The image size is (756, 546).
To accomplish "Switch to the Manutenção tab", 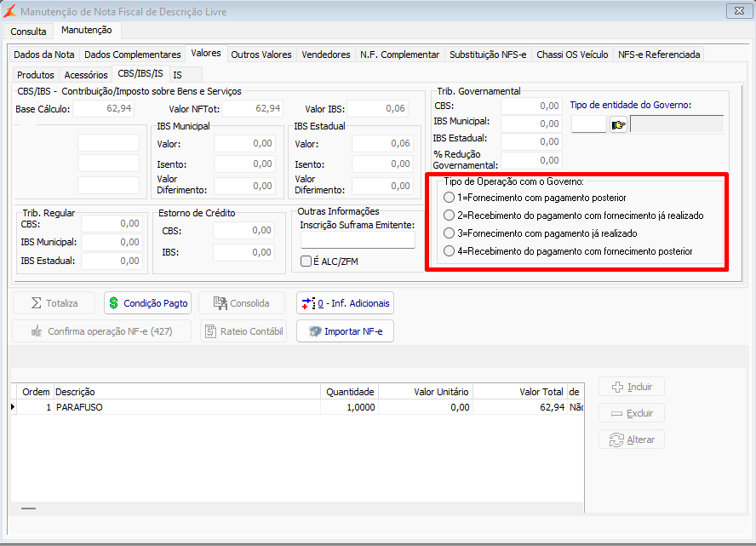I will [x=87, y=30].
